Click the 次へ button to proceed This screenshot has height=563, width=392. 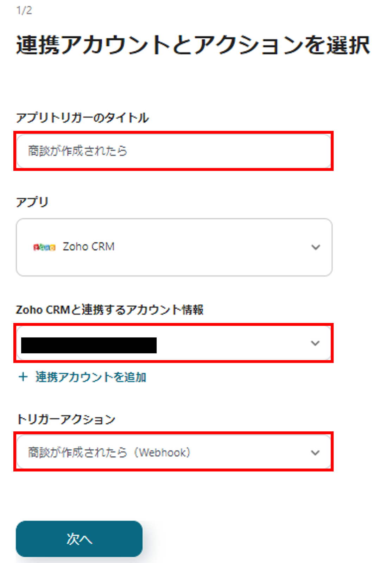(79, 539)
